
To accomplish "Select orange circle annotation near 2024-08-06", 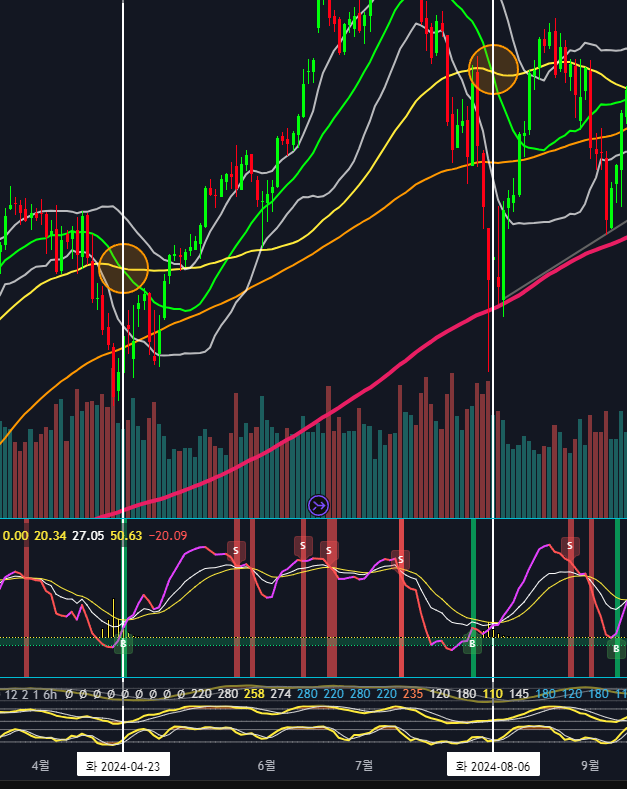I will (493, 69).
